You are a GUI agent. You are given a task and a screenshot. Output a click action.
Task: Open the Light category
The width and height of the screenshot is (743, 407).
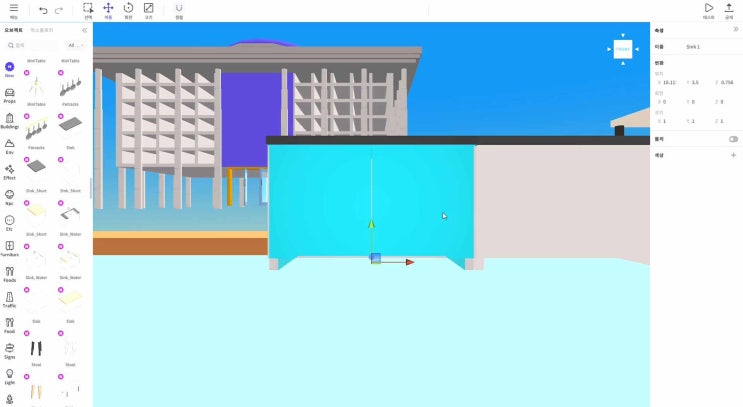(x=9, y=377)
